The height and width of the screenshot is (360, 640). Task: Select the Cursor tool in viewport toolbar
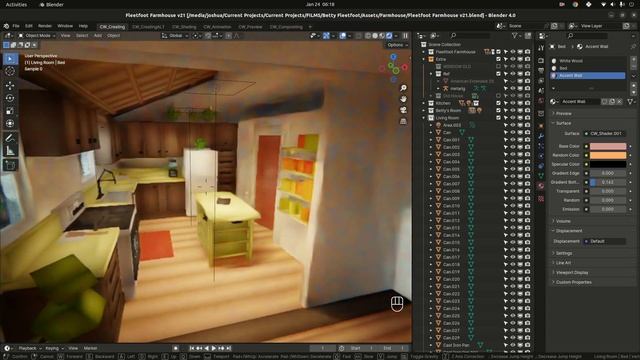(x=10, y=71)
